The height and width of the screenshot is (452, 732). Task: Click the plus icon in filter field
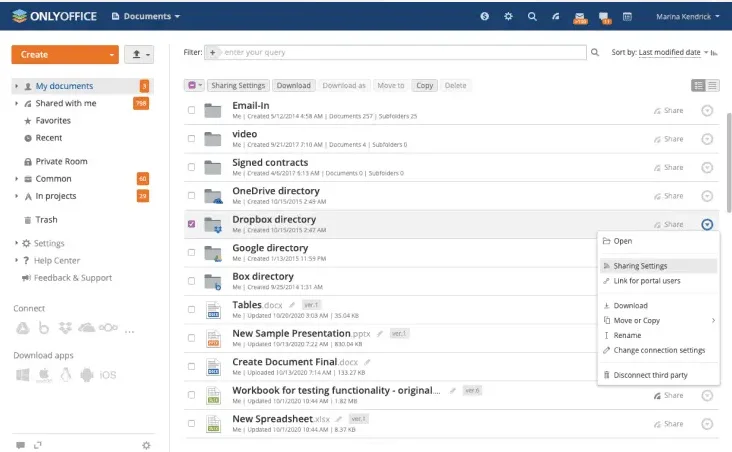[212, 52]
